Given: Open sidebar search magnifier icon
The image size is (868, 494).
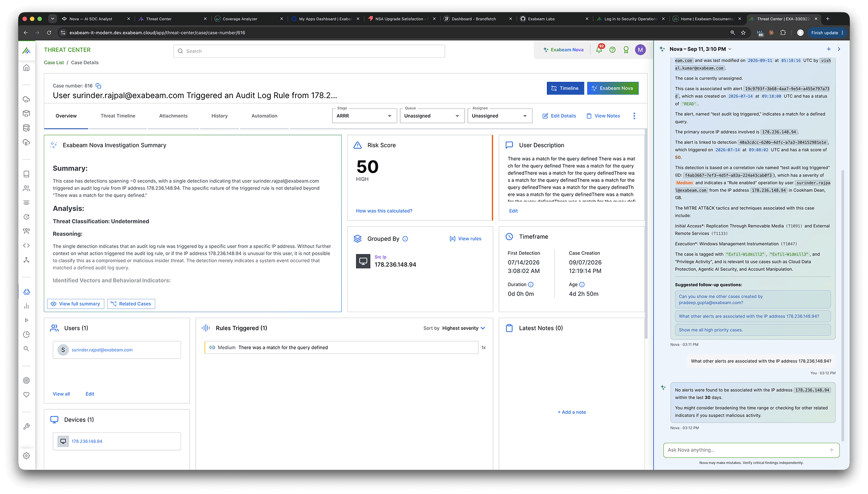Looking at the screenshot, I should click(x=26, y=349).
